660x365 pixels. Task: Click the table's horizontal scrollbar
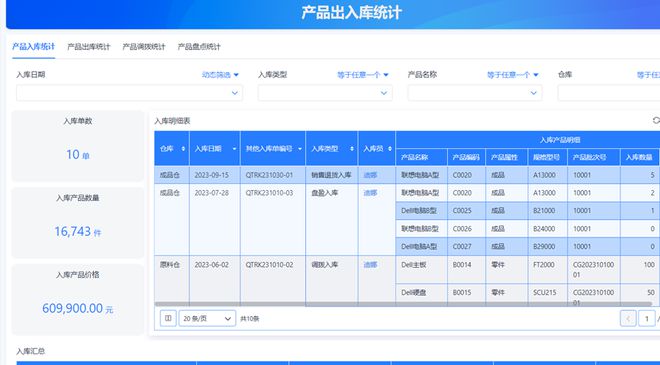pyautogui.click(x=403, y=304)
